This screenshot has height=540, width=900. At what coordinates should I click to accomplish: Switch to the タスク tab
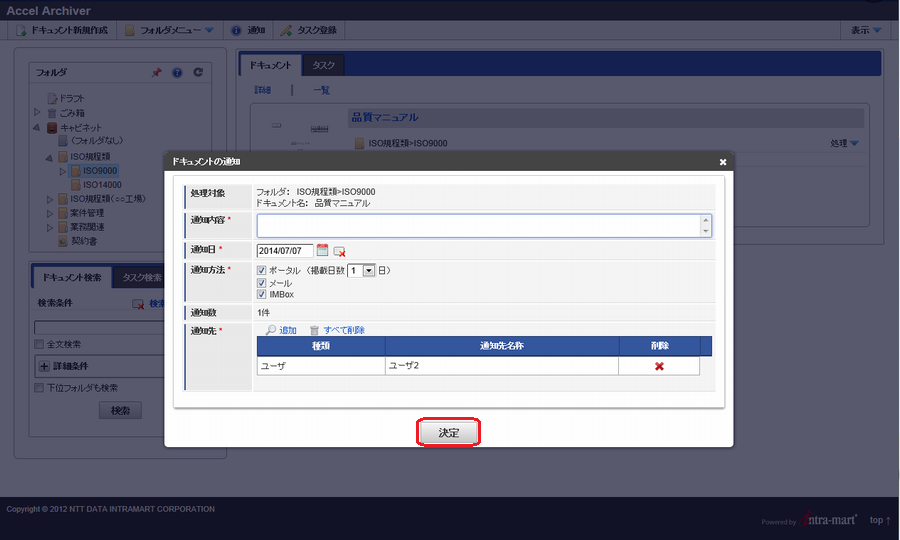(323, 65)
